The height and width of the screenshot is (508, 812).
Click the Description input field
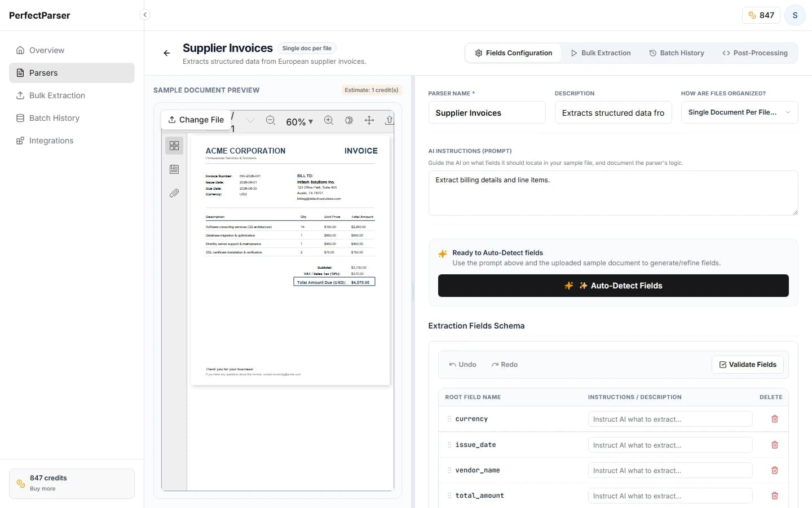(x=614, y=112)
